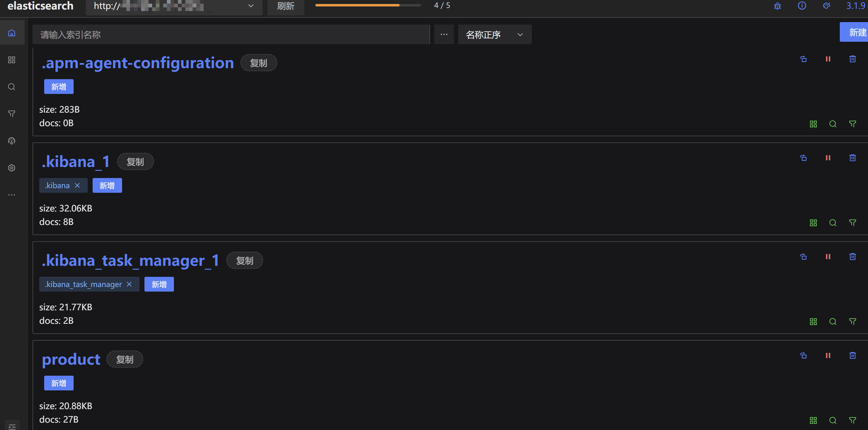
Task: Open the filter search for .apm-agent-configuration
Action: (852, 124)
